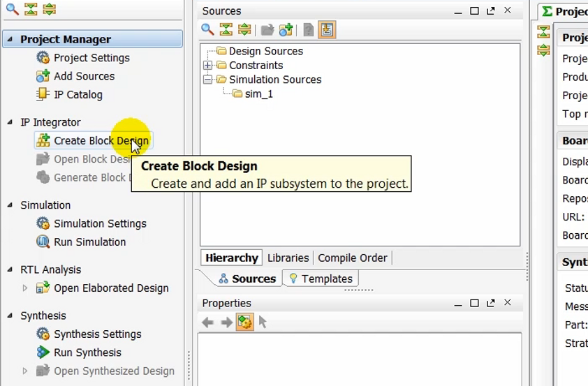
Task: Open Project Settings
Action: [91, 58]
